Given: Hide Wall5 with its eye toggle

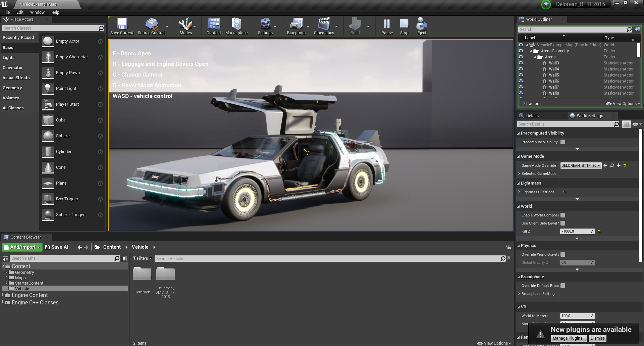Looking at the screenshot, I should (521, 75).
